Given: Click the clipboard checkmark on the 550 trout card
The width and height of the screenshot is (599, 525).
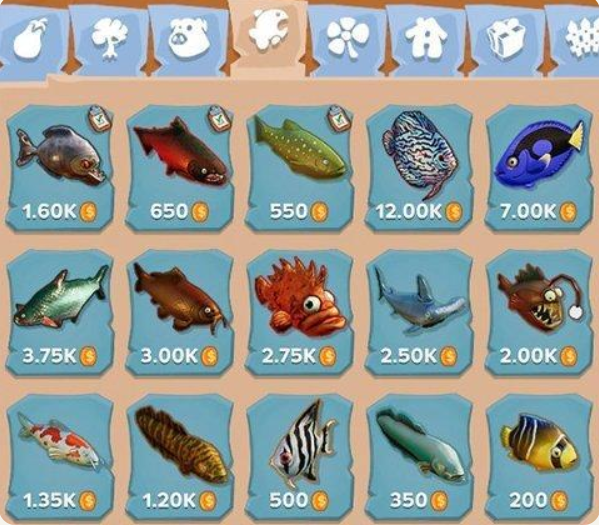Looking at the screenshot, I should tap(339, 119).
